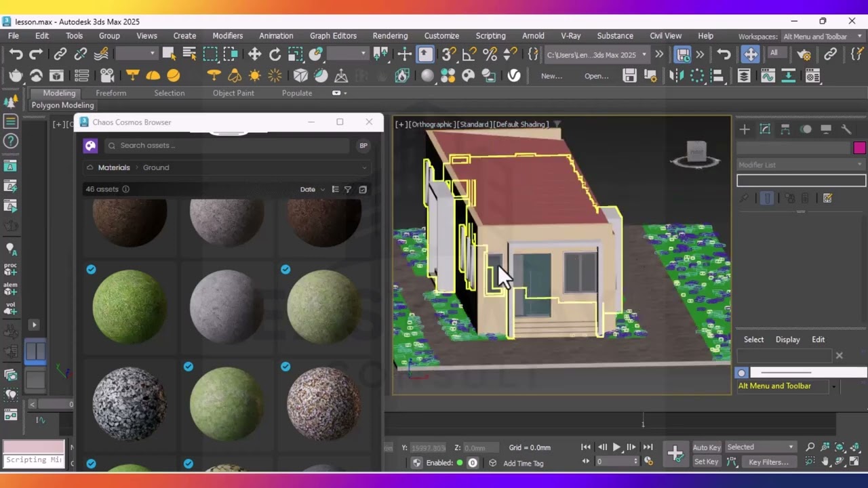Viewport: 868px width, 488px height.
Task: Click the V-Ray logo toolbar icon
Action: (x=514, y=76)
